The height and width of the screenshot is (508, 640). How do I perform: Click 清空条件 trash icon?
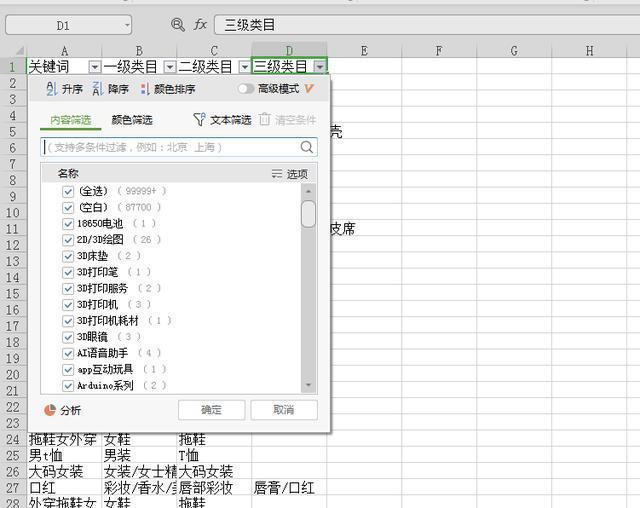click(x=264, y=120)
